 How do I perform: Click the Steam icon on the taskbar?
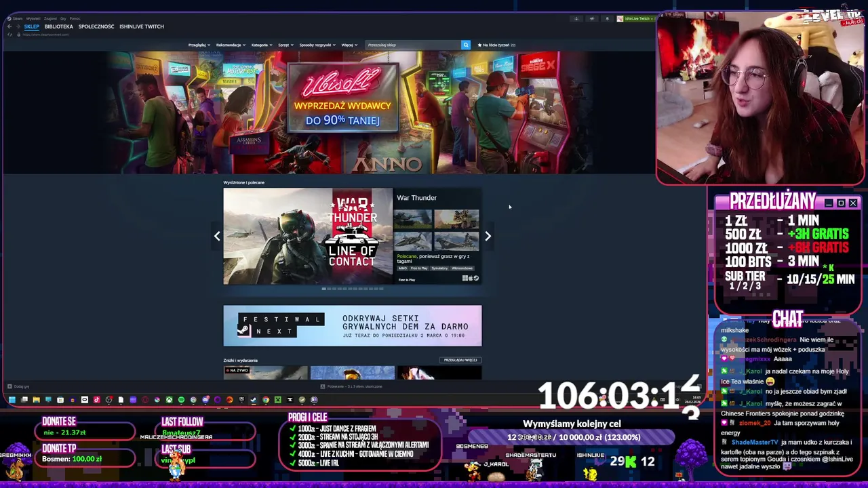coord(253,400)
